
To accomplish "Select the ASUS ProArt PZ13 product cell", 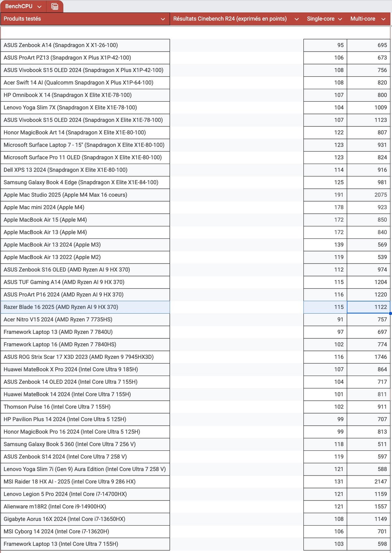I will click(85, 58).
